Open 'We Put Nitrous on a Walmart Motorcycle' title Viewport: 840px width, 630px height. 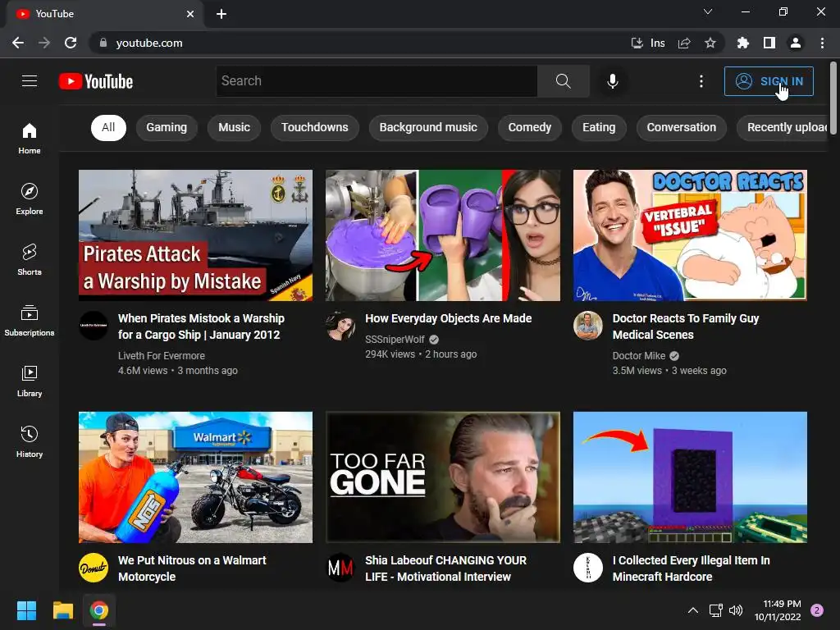pos(192,568)
